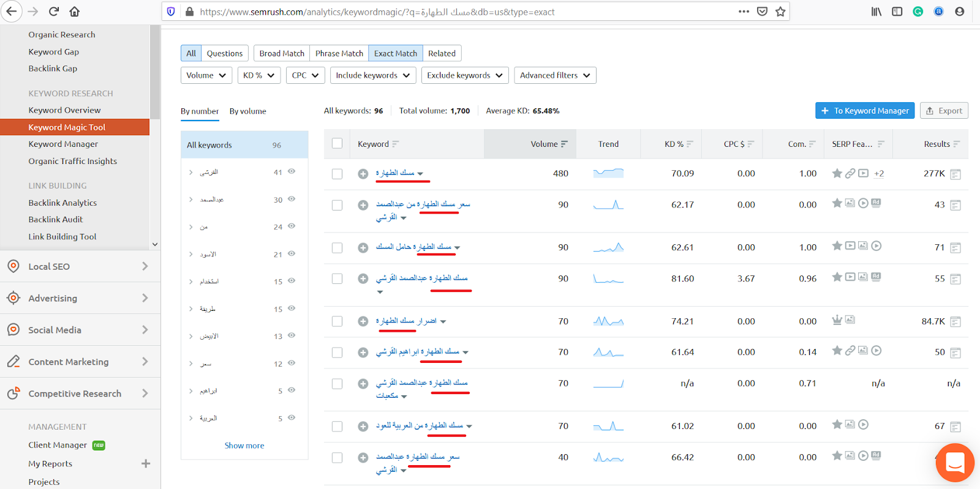Switch to the Phrase Match tab
The width and height of the screenshot is (980, 489).
(x=339, y=53)
